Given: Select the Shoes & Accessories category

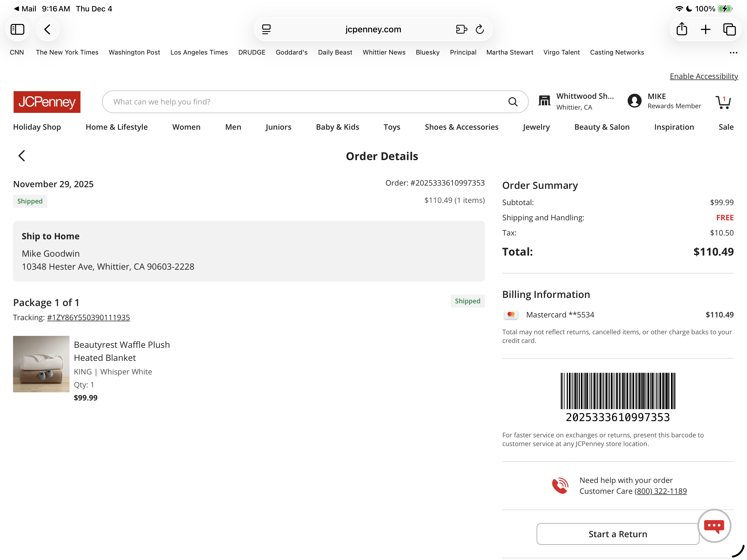Looking at the screenshot, I should tap(461, 127).
